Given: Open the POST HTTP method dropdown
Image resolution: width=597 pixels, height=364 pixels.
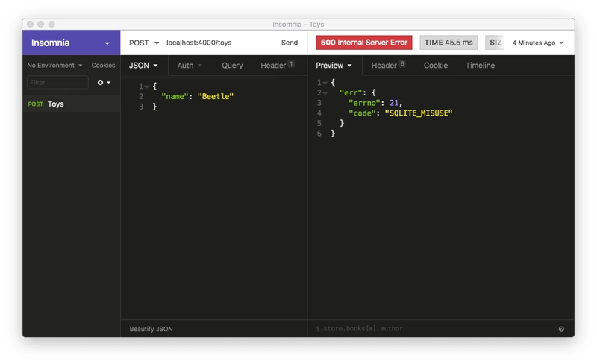Looking at the screenshot, I should click(144, 43).
